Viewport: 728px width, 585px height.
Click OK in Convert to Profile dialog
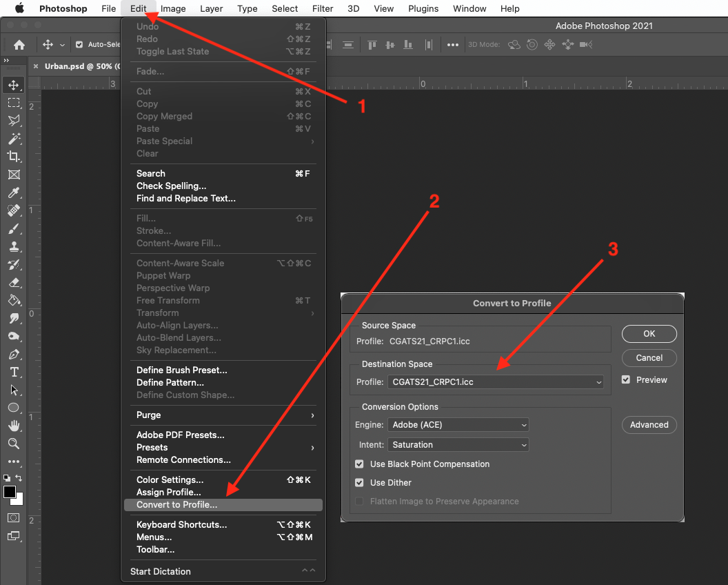tap(649, 334)
